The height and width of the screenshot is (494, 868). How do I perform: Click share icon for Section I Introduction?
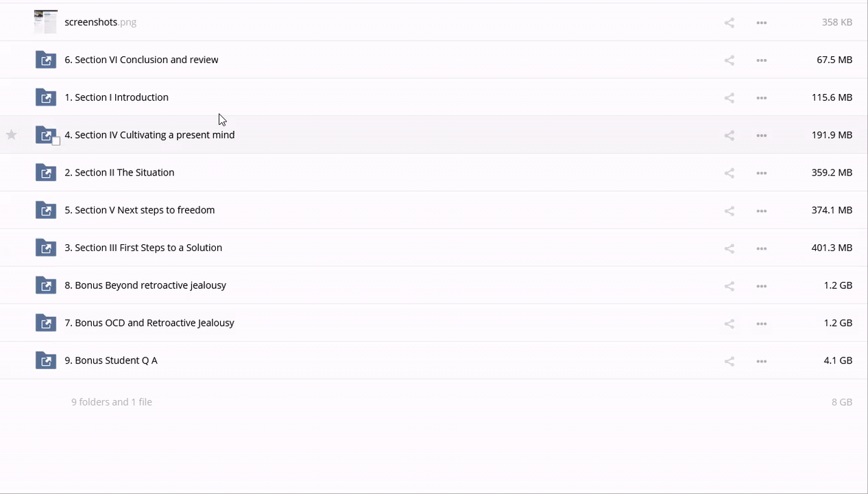click(x=729, y=98)
